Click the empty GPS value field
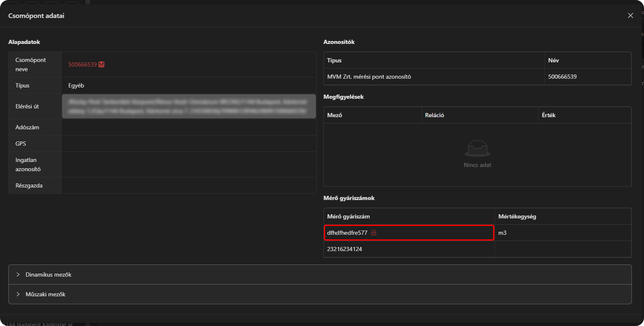 189,144
